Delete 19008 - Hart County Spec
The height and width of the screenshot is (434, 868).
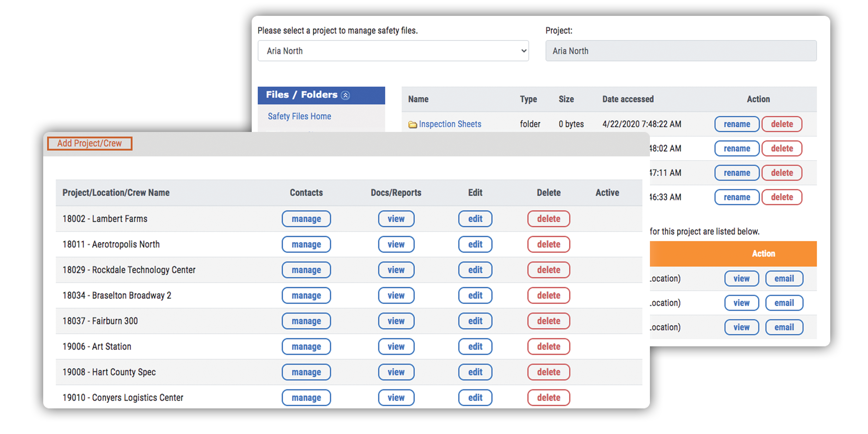549,372
